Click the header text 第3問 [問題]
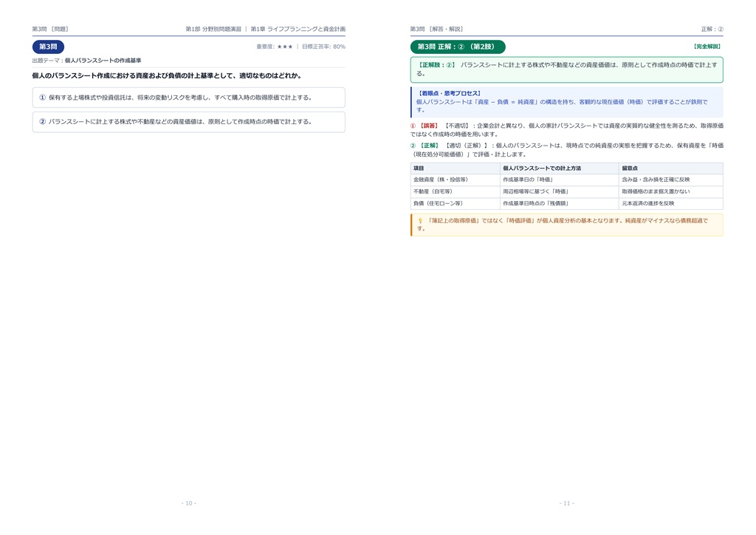The image size is (756, 535). click(x=50, y=29)
